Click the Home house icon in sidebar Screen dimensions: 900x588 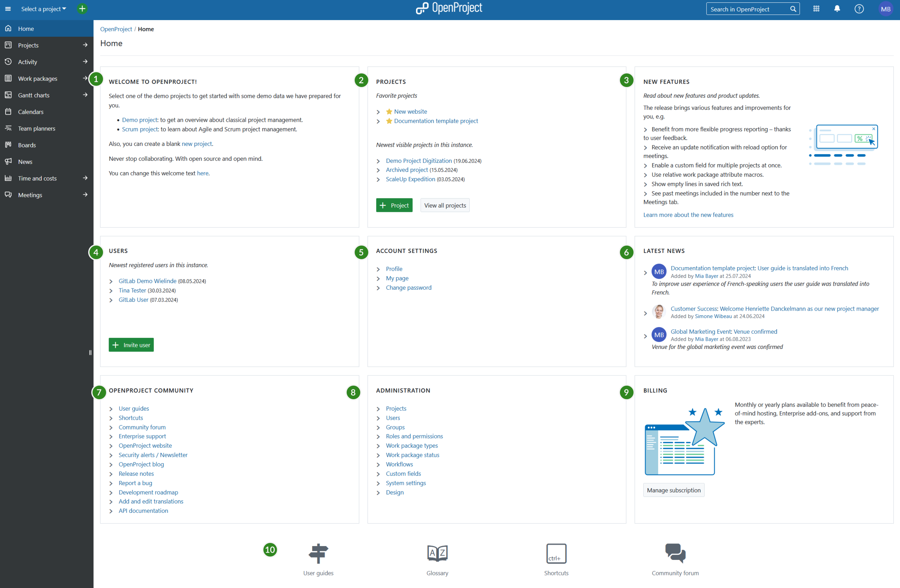(8, 28)
